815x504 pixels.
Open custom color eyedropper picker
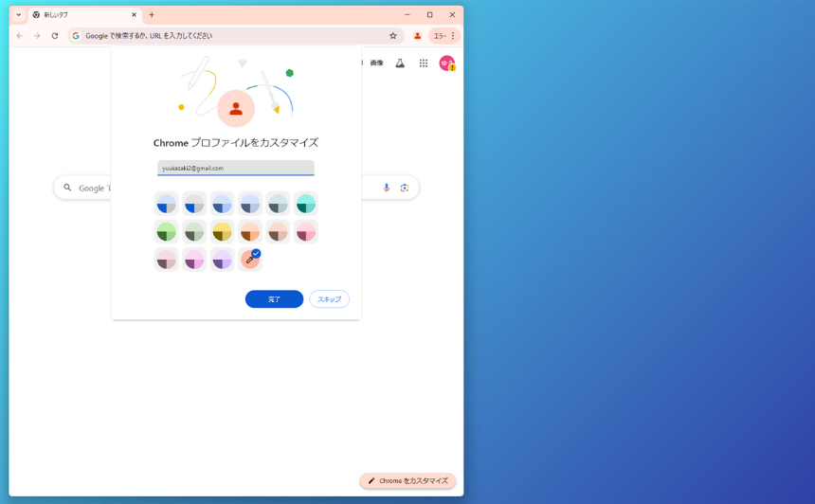click(250, 260)
